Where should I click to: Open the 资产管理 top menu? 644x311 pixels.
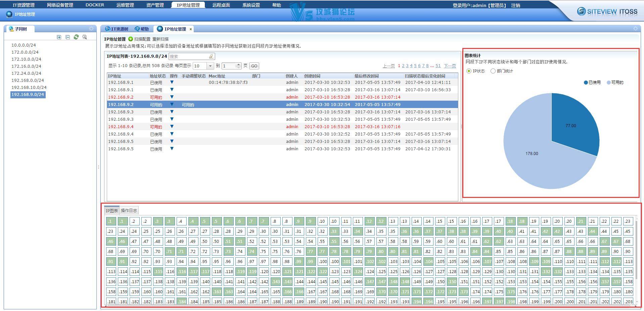click(x=155, y=5)
